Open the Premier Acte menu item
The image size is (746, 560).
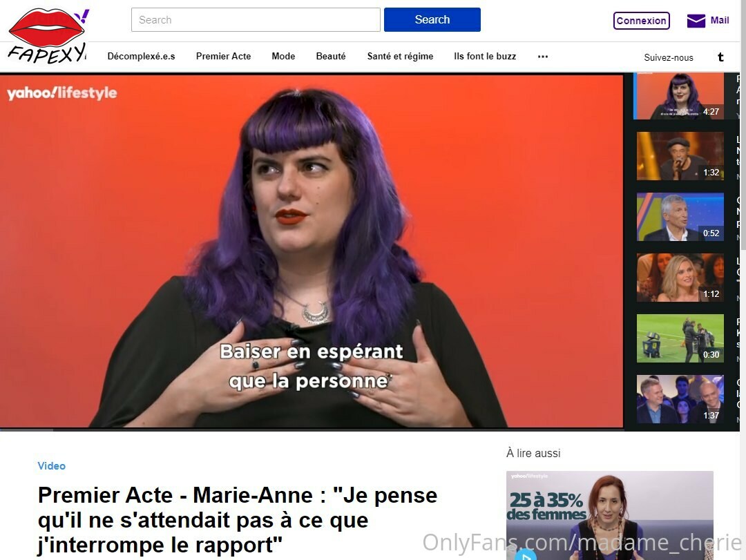[223, 56]
